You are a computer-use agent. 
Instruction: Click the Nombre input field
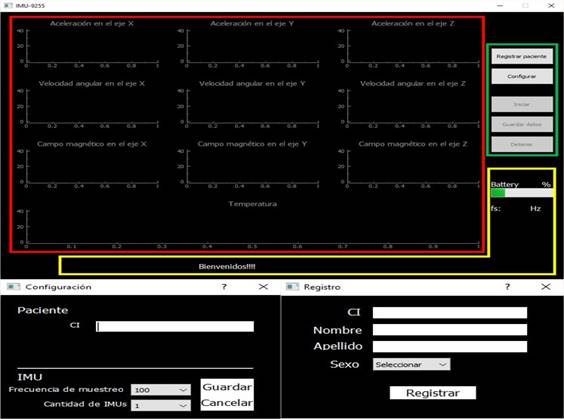450,330
